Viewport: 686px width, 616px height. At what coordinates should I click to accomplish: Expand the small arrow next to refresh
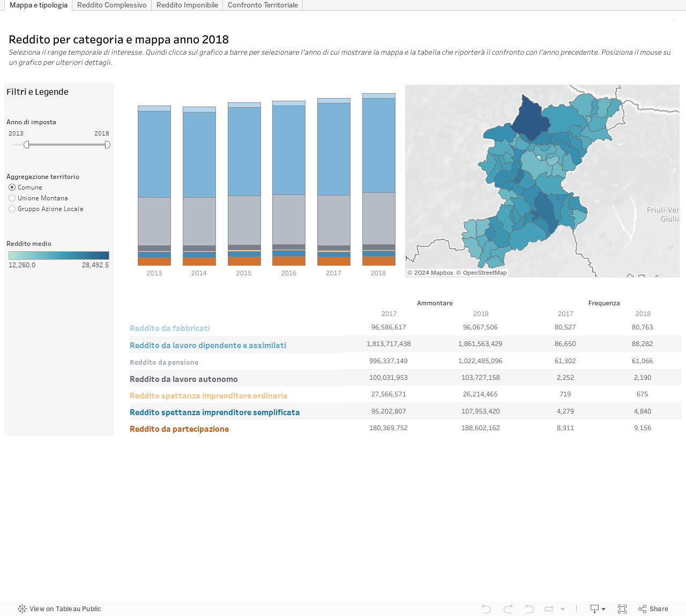coord(563,609)
